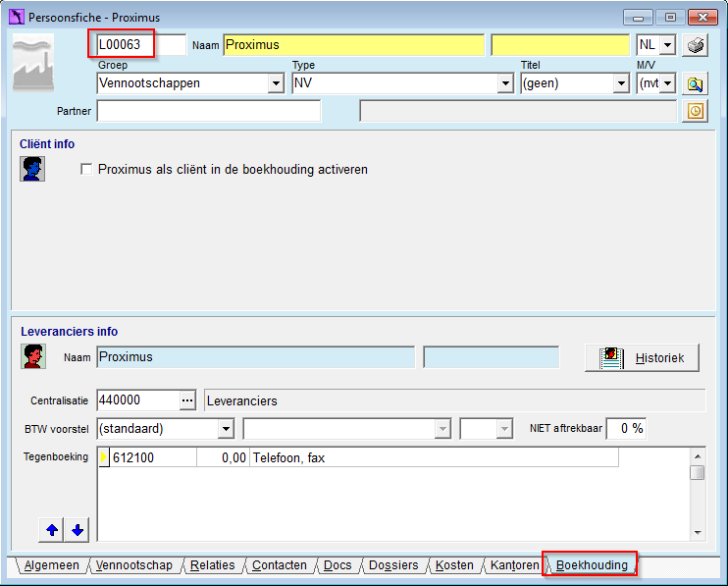
Task: Switch to the Boekhouding tab
Action: pyautogui.click(x=592, y=565)
